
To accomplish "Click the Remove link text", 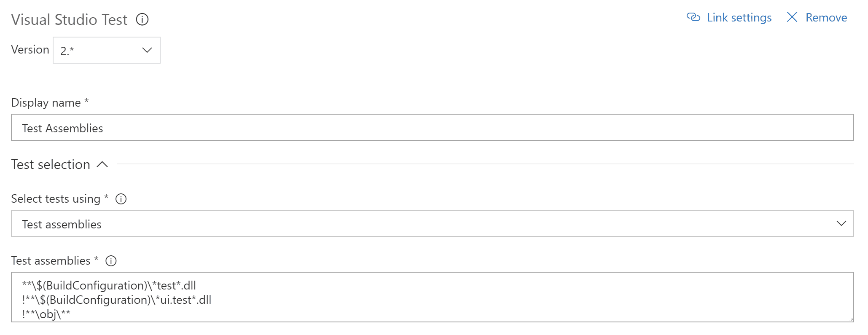I will [826, 18].
